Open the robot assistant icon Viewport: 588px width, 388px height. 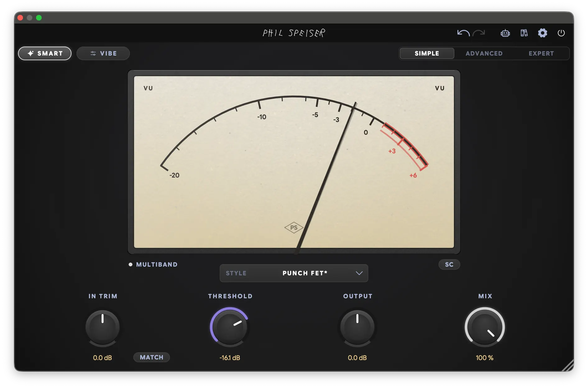(505, 33)
